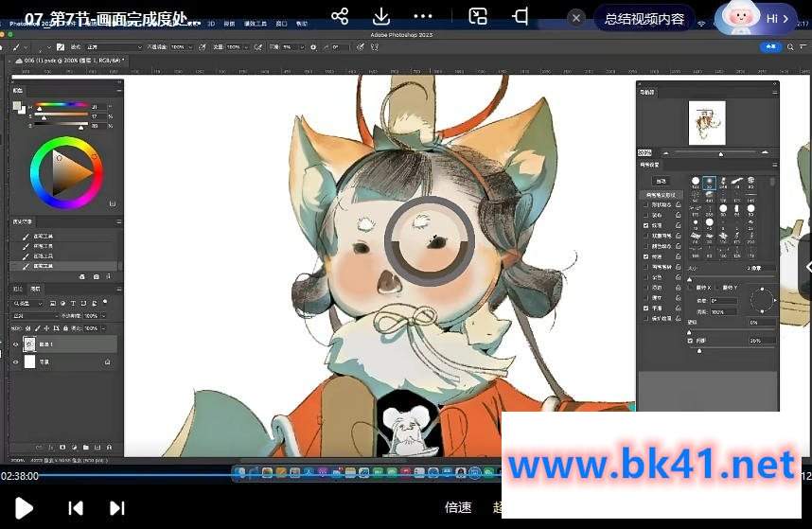The width and height of the screenshot is (812, 529).
Task: Click the download icon in video header
Action: [381, 16]
